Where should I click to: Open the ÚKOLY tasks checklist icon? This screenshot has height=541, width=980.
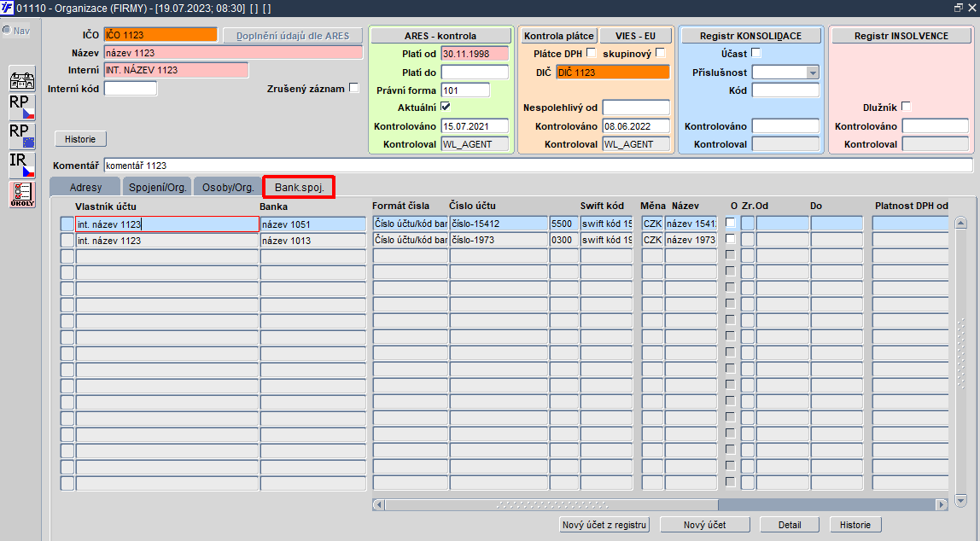coord(22,194)
